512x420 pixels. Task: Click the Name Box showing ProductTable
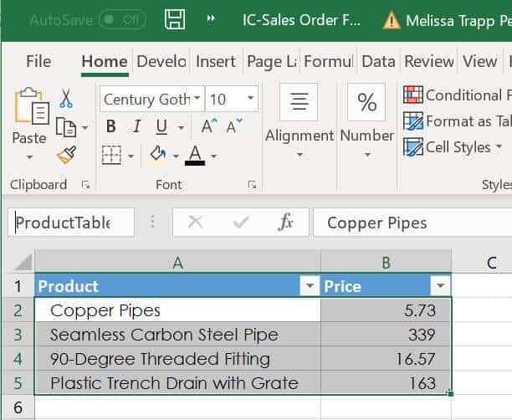click(x=71, y=223)
